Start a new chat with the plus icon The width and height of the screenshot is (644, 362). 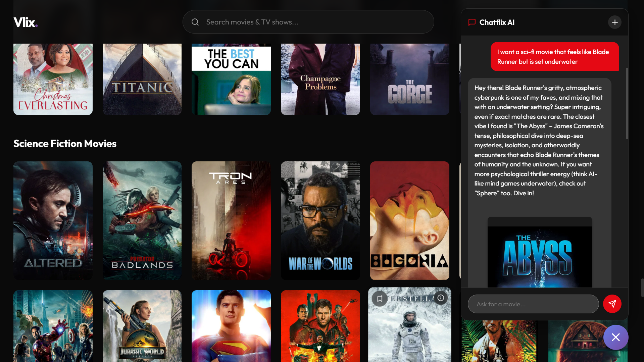pos(614,22)
